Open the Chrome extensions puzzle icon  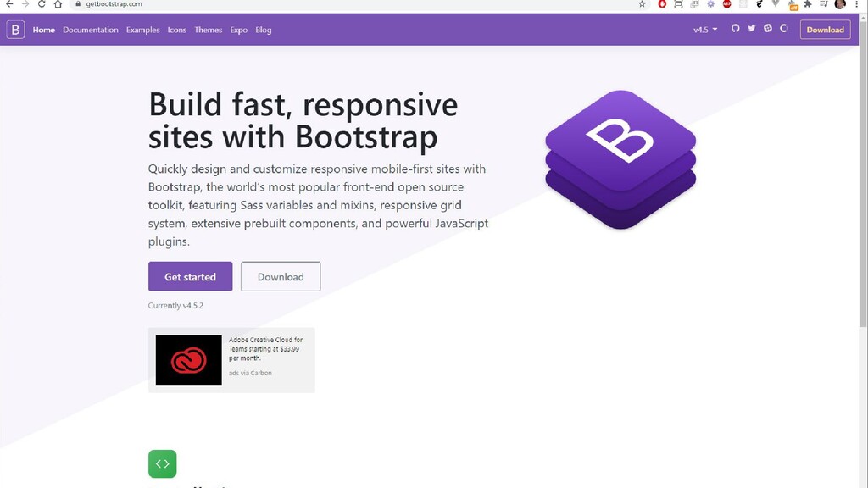pyautogui.click(x=808, y=4)
